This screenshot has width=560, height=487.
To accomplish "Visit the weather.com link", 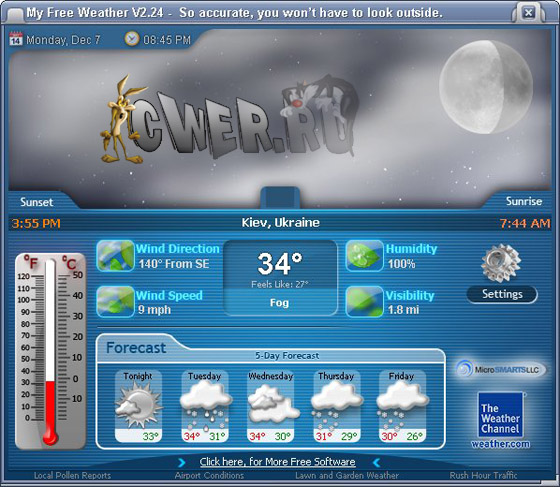I will pyautogui.click(x=500, y=444).
